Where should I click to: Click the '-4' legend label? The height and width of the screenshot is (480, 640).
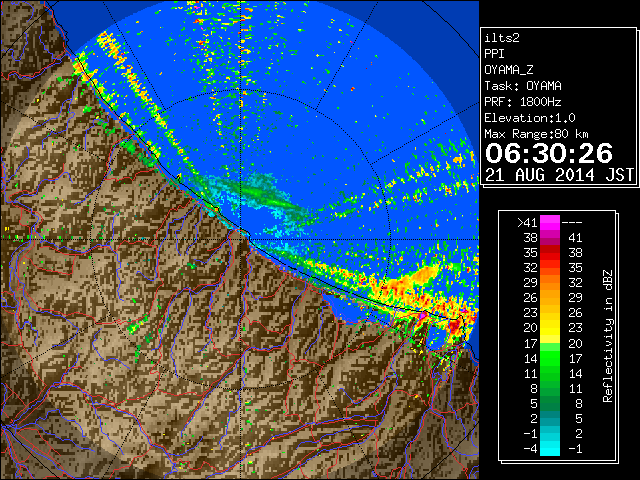tap(530, 449)
